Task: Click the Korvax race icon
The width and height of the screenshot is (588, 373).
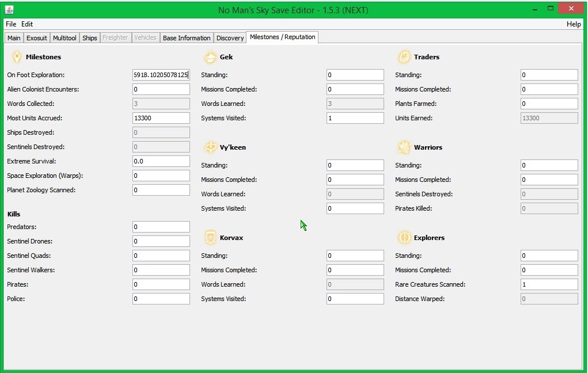Action: coord(210,238)
